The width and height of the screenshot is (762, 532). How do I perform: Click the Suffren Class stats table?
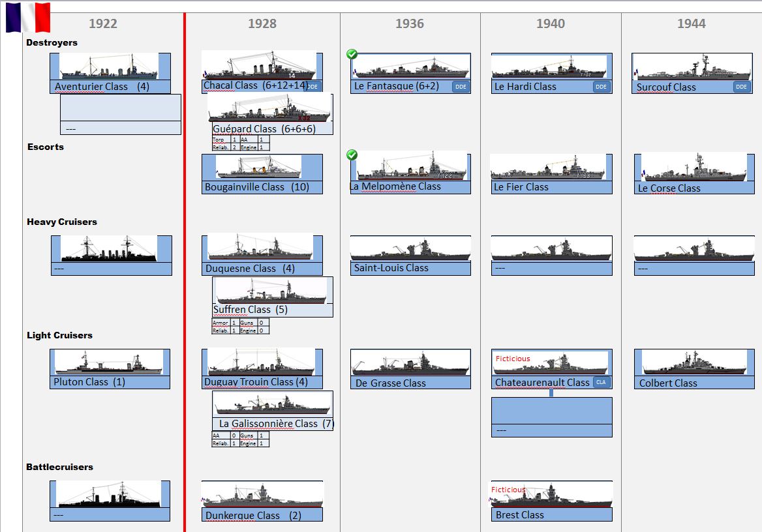pyautogui.click(x=240, y=327)
